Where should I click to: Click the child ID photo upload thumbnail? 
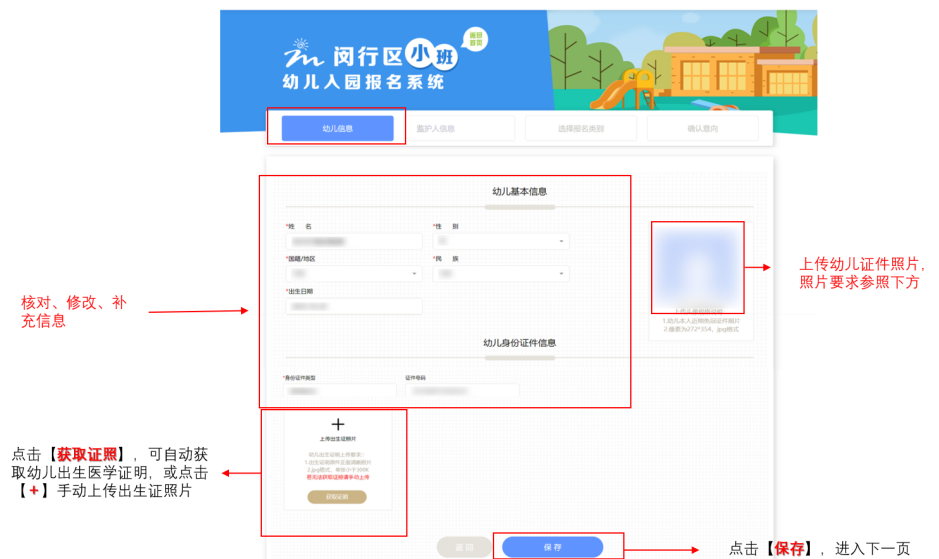[x=698, y=270]
